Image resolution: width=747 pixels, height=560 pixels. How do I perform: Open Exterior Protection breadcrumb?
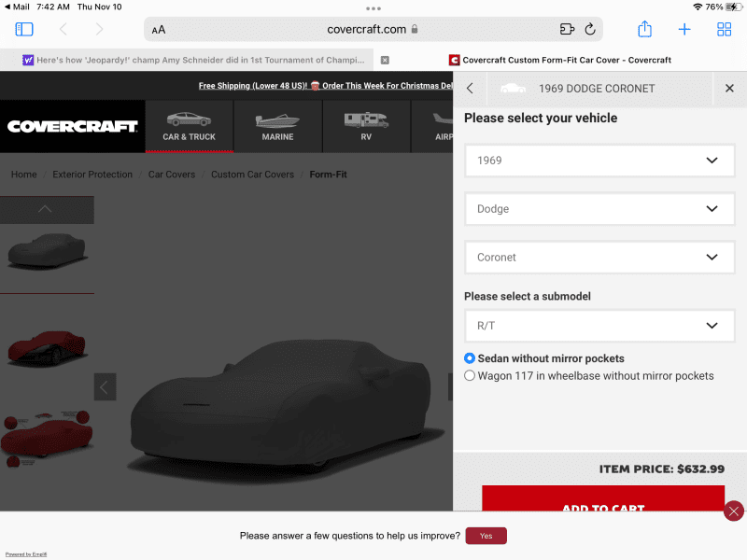pyautogui.click(x=92, y=175)
